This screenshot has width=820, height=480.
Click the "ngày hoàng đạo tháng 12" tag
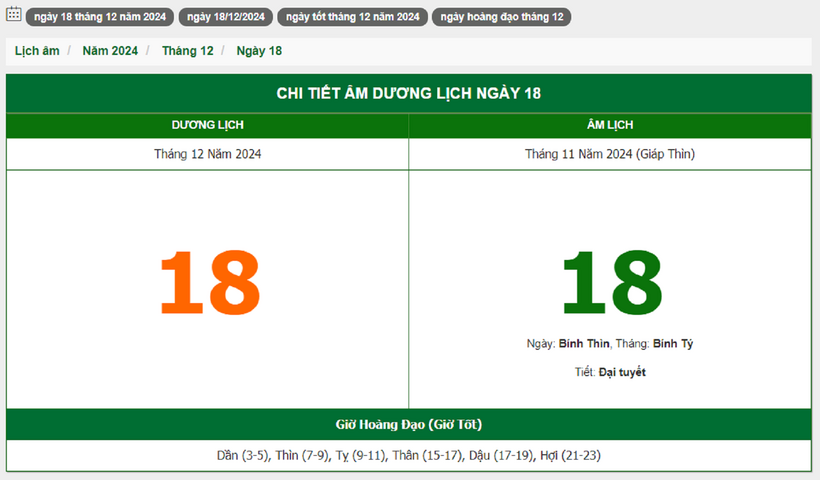(x=501, y=17)
